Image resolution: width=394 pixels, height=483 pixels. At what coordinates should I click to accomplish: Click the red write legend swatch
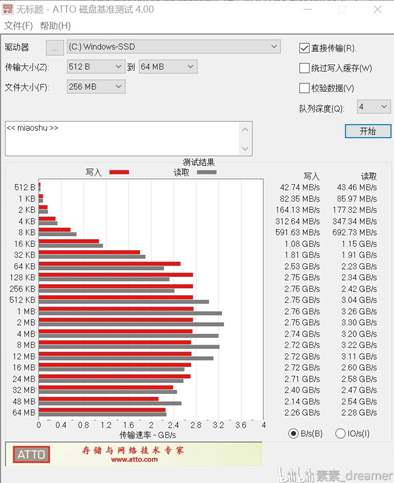[119, 172]
